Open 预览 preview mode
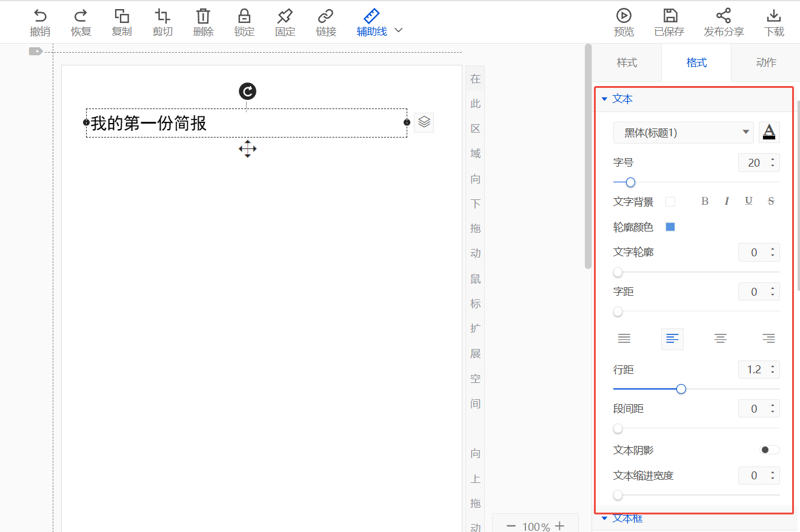Viewport: 800px width, 532px height. pyautogui.click(x=624, y=16)
